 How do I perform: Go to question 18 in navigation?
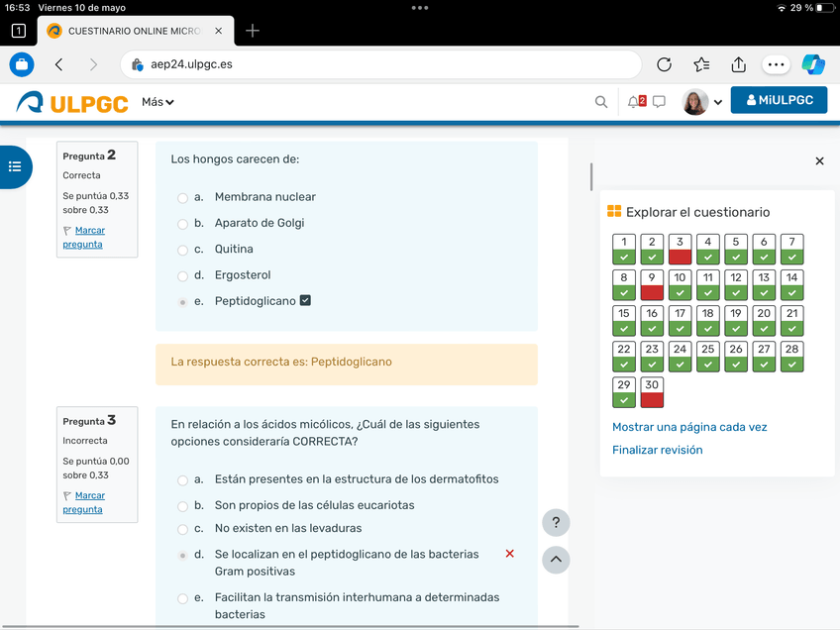[708, 320]
